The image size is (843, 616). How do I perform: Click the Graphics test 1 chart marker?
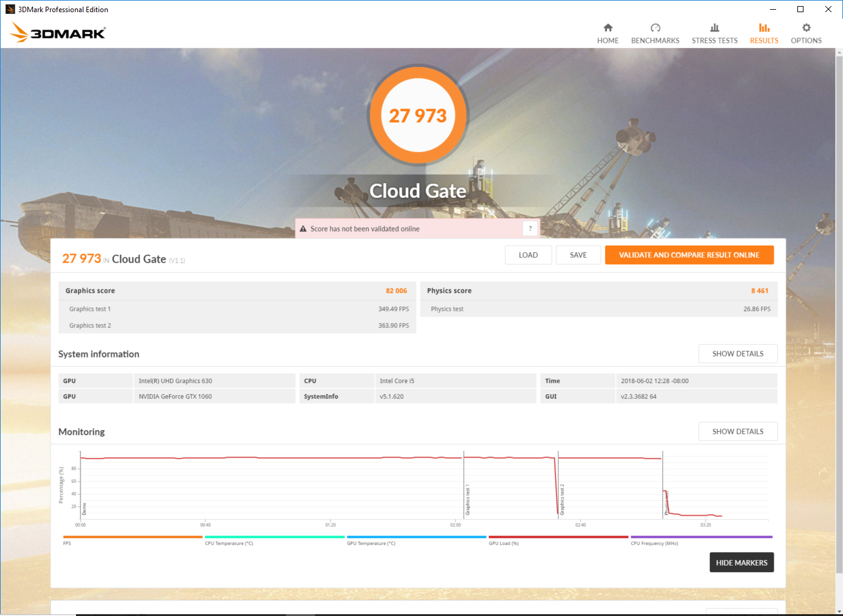tap(467, 500)
